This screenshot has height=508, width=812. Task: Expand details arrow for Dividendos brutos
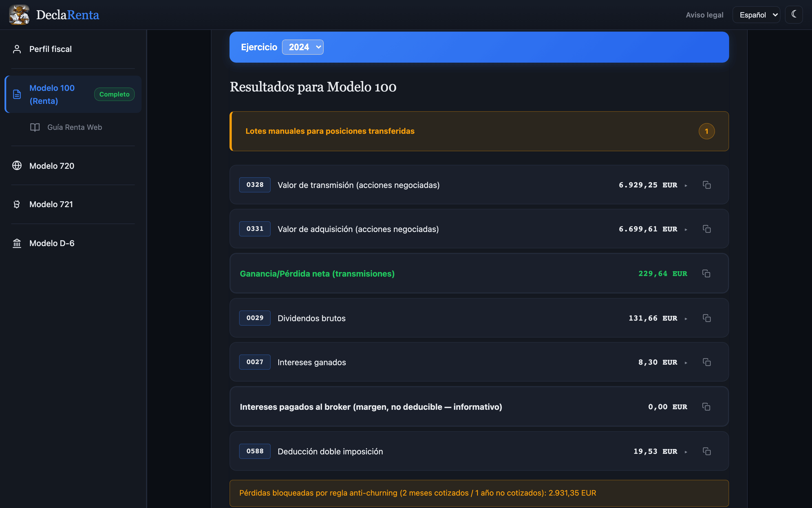(686, 319)
